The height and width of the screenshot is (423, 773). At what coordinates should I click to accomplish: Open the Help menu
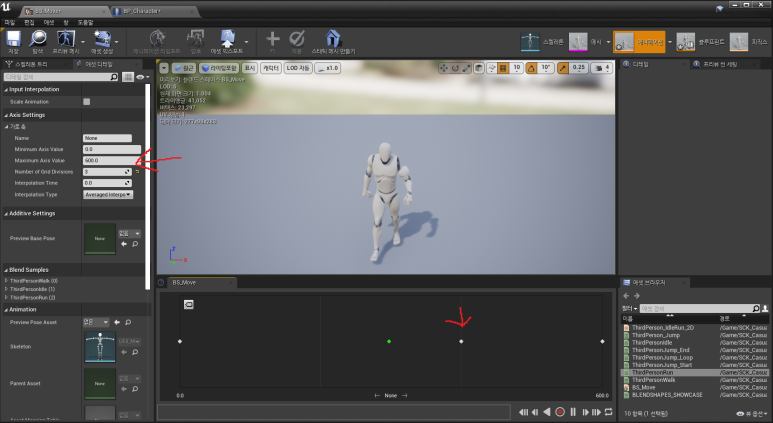pos(85,22)
